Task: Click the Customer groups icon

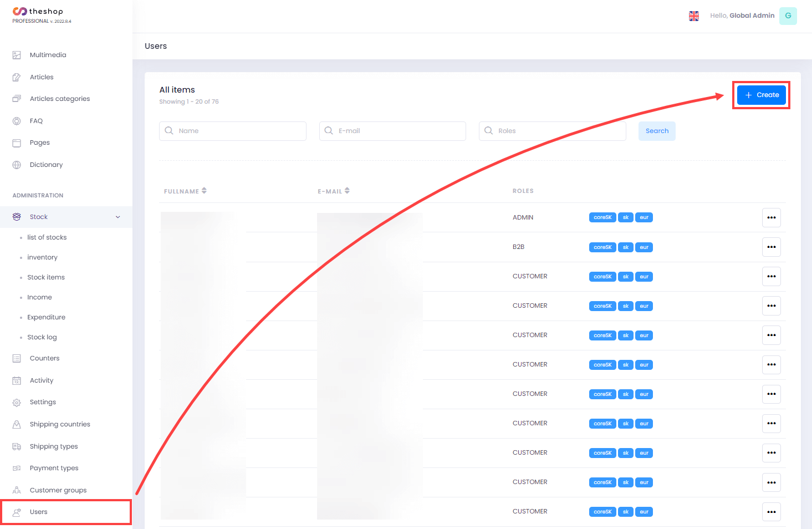Action: [17, 490]
